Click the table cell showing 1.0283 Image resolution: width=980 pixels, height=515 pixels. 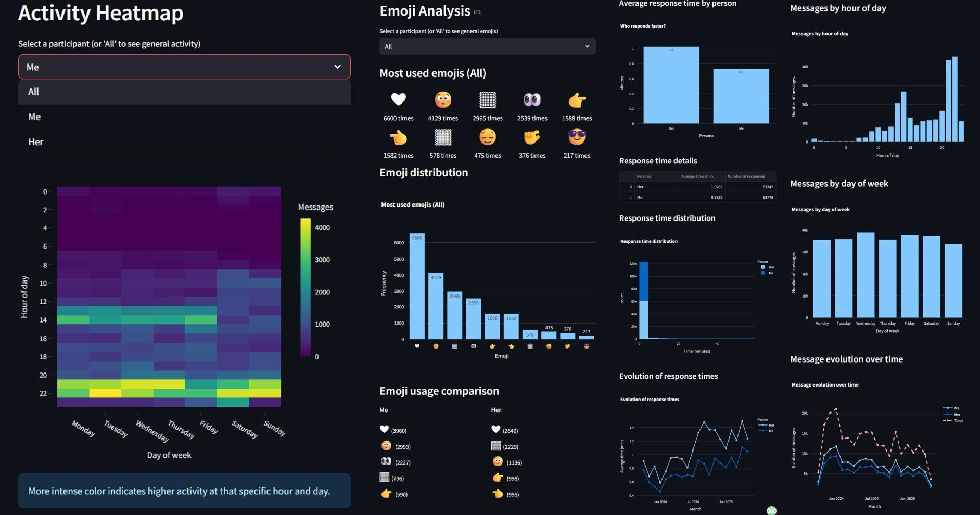(702, 187)
